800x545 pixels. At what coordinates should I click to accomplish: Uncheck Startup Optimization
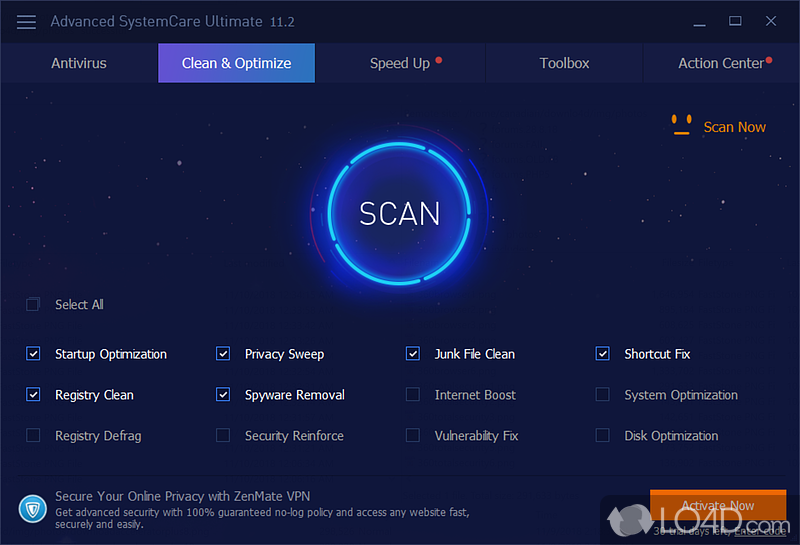point(33,354)
